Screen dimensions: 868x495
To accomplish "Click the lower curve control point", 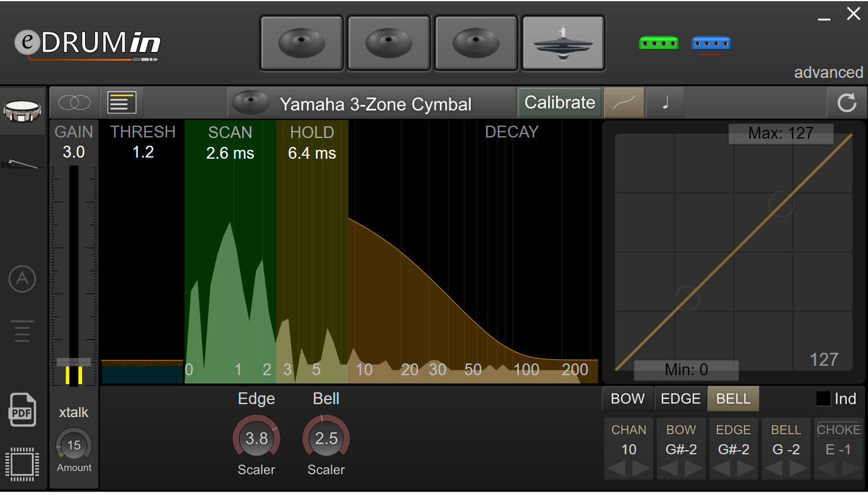I will [x=687, y=299].
